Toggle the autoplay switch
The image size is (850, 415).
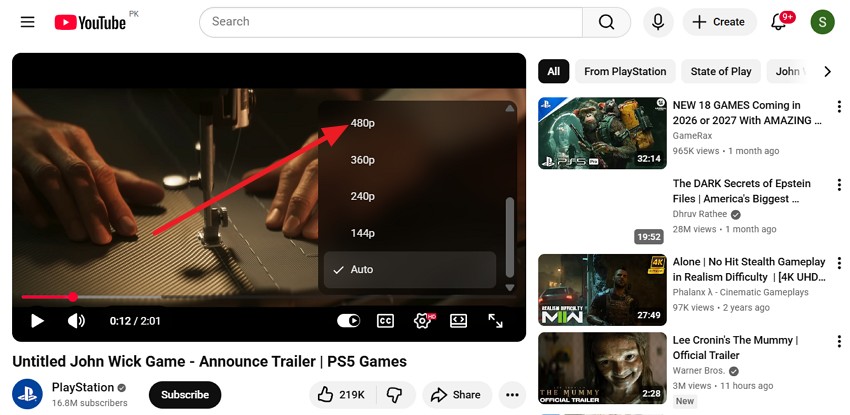pos(349,321)
